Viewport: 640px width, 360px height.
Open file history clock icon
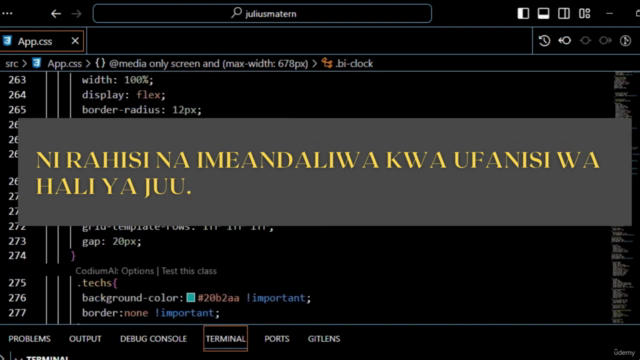[x=544, y=40]
